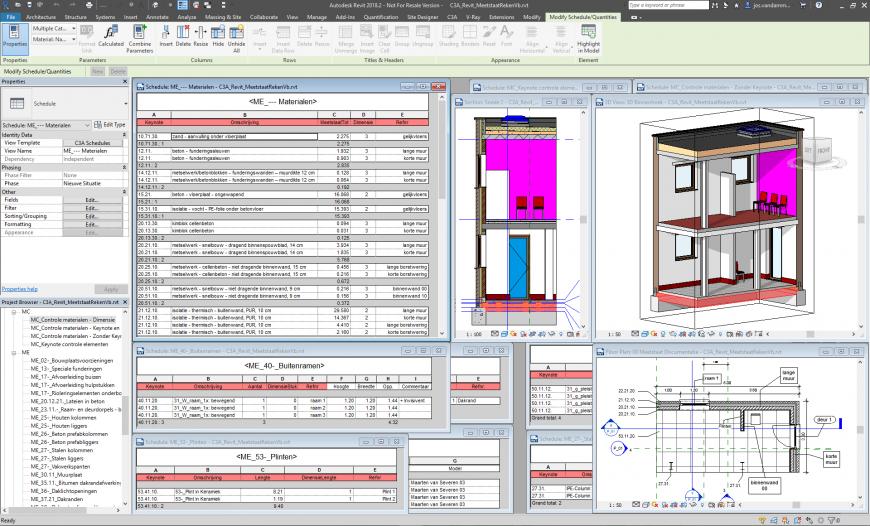Click the 1:50 scale in the 3D view
This screenshot has width=870, height=526.
(614, 335)
